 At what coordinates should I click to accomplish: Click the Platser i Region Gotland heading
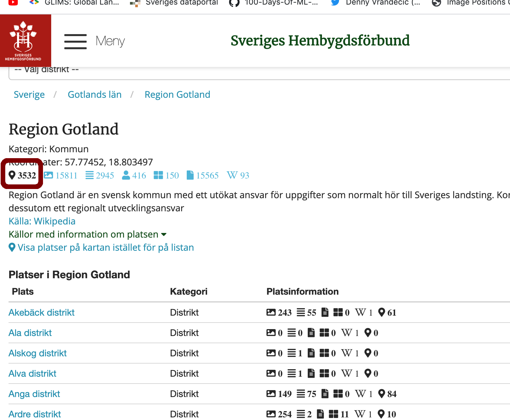(69, 274)
